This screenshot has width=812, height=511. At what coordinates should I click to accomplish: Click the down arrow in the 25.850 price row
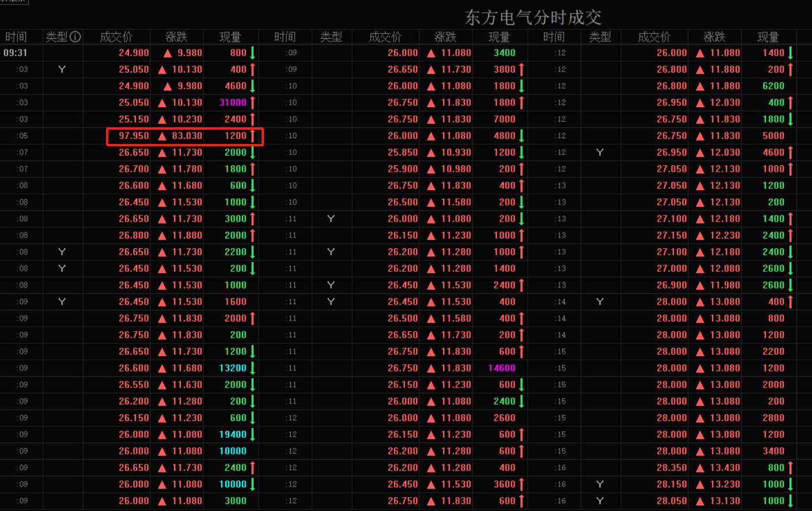coord(521,153)
